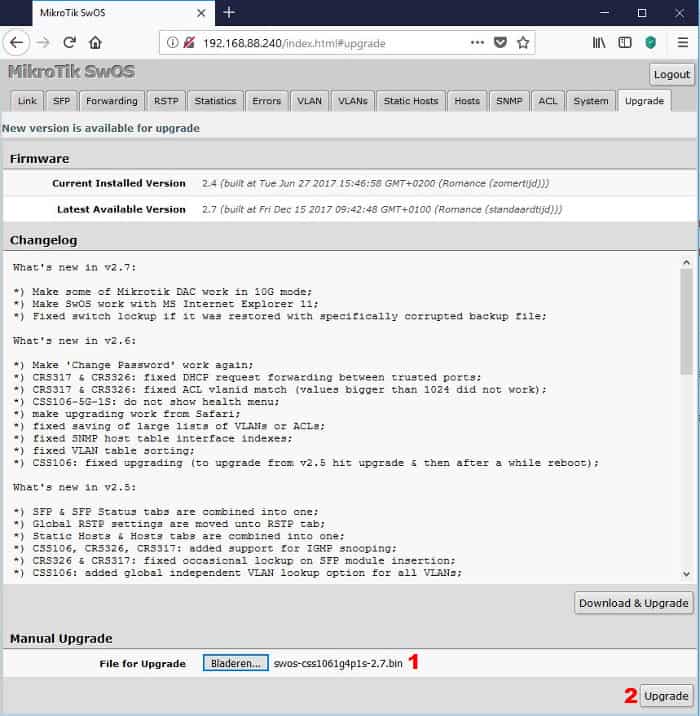Image resolution: width=700 pixels, height=716 pixels.
Task: Open the ACL tab
Action: (x=547, y=101)
